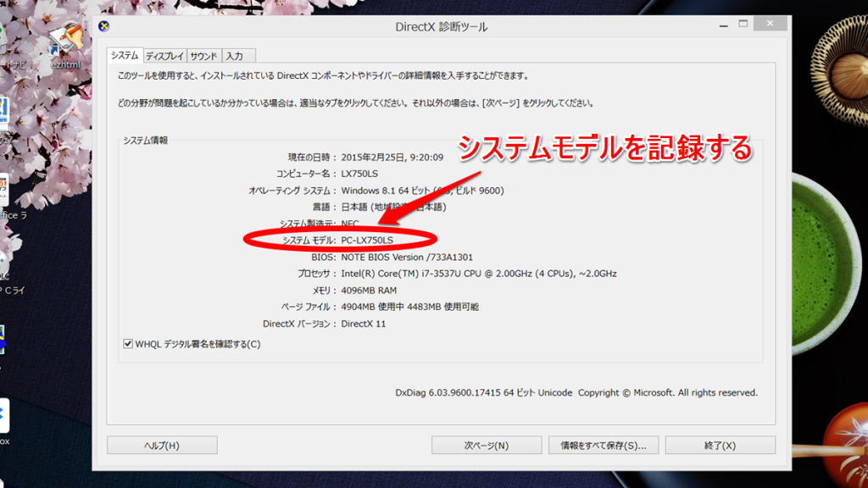Viewport: 868px width, 488px height.
Task: Minimize the DirectX diagnostic window
Action: 724,24
